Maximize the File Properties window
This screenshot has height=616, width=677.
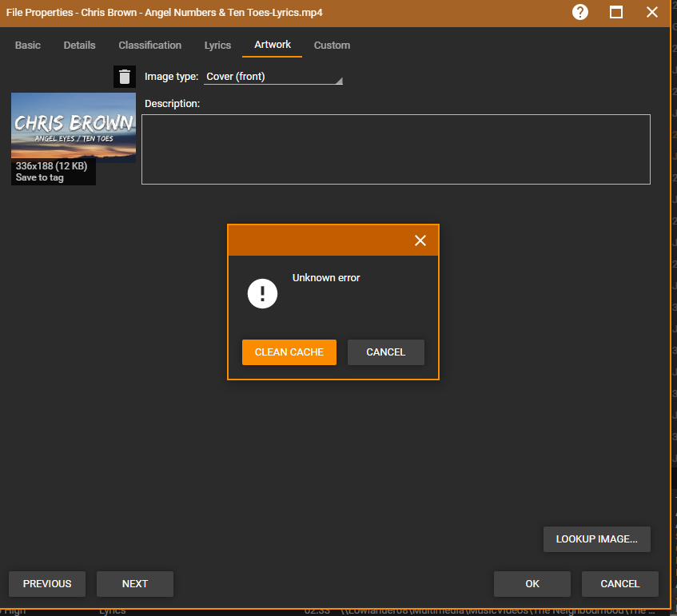coord(616,13)
